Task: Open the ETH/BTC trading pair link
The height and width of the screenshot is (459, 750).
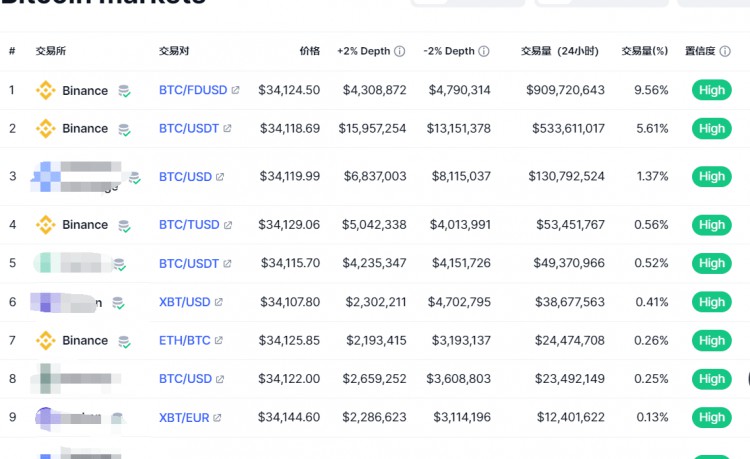Action: click(185, 341)
